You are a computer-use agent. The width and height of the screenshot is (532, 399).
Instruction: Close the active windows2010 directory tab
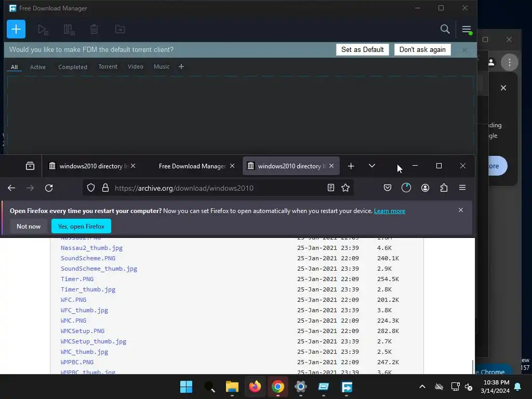tap(331, 166)
